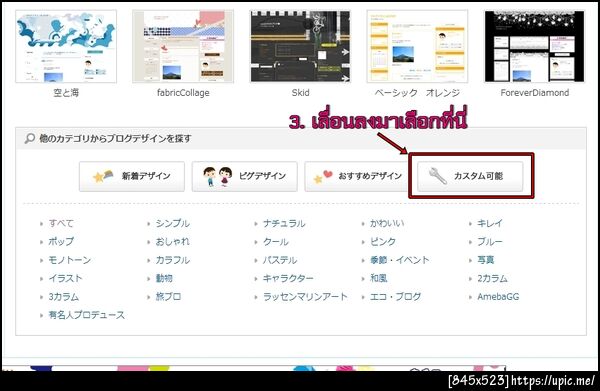Click the Skid design name
The height and width of the screenshot is (391, 600).
(x=300, y=93)
